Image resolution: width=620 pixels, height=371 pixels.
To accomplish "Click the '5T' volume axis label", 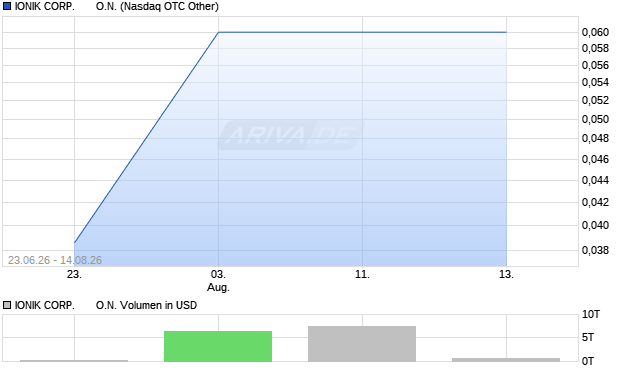I will [x=588, y=337].
